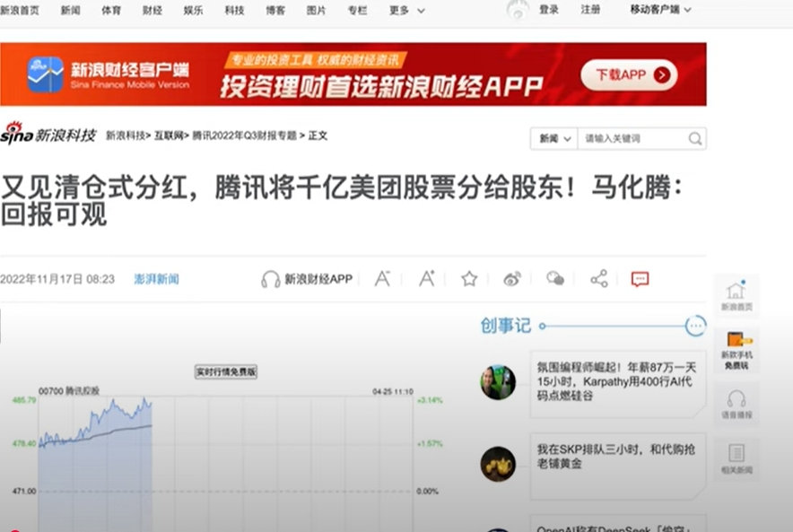Screen dimensions: 793x532
Task: Go to 新浪首页 in top nav
Action: [19, 10]
